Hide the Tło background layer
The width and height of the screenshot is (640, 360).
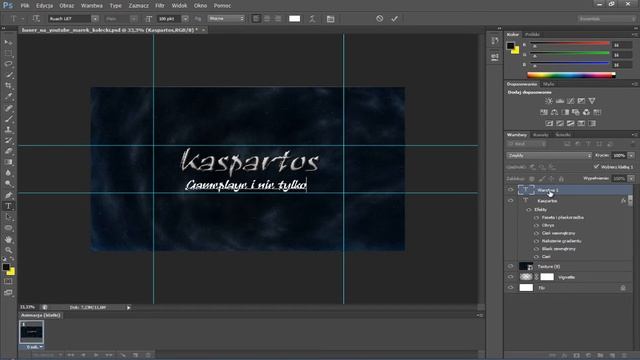(510, 288)
